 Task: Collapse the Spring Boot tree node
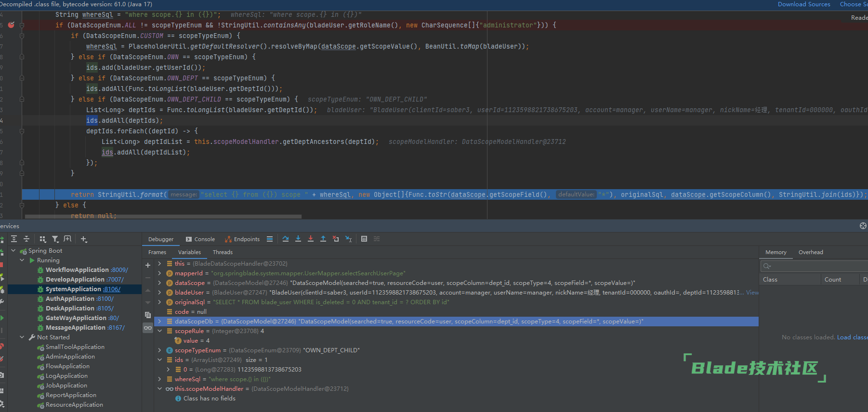click(x=13, y=250)
